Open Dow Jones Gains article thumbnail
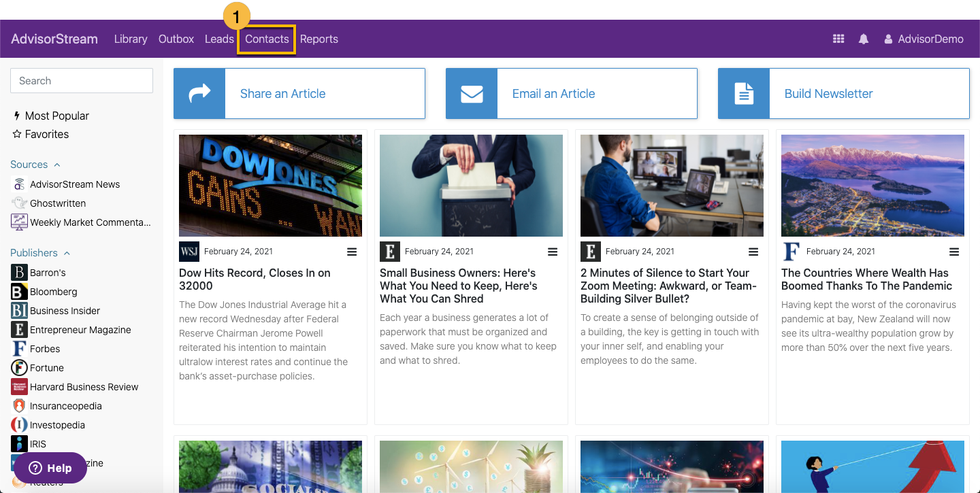This screenshot has height=493, width=980. click(x=270, y=186)
